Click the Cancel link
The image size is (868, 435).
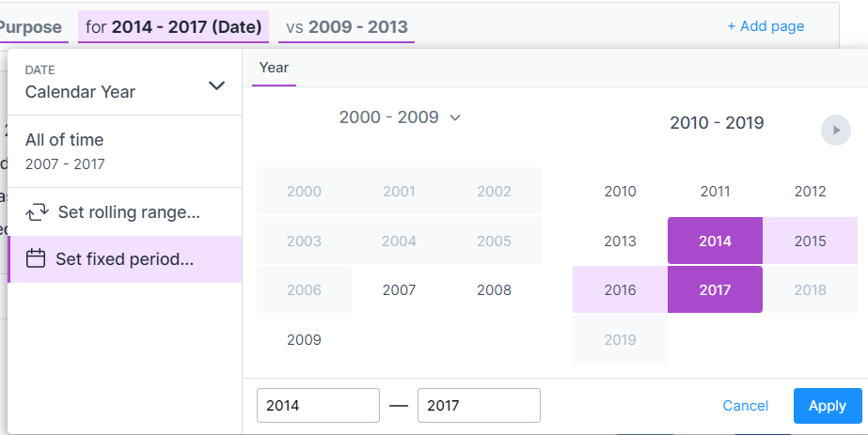(x=745, y=406)
